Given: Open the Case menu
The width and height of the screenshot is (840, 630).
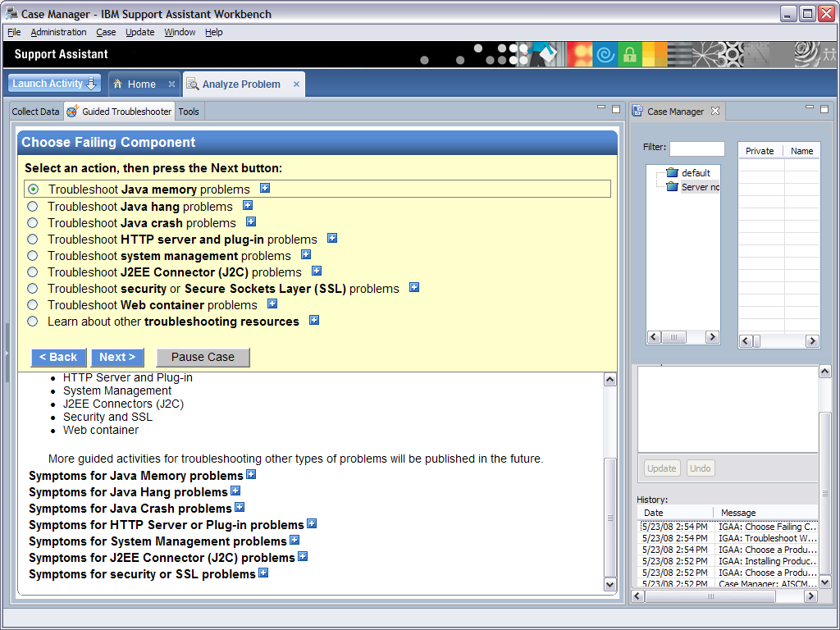Looking at the screenshot, I should [106, 32].
